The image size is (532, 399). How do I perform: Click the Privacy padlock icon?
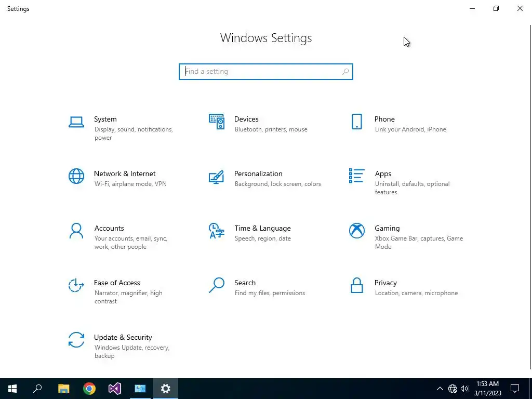[x=356, y=285]
